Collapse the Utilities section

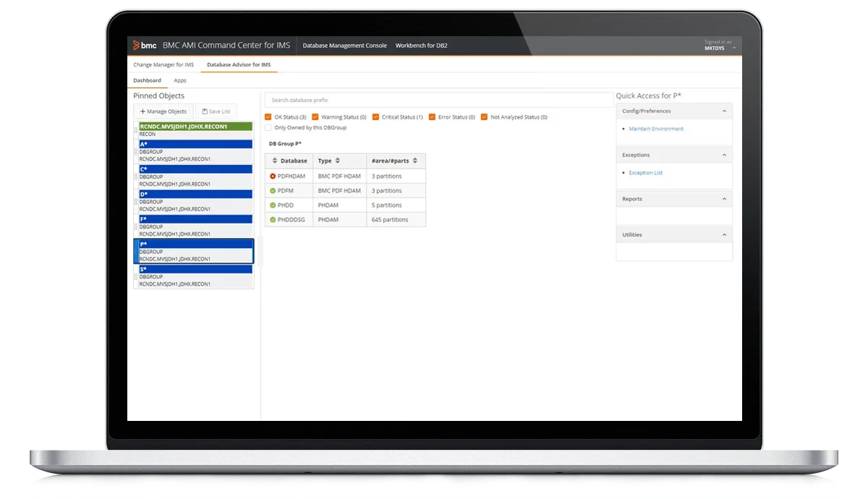pyautogui.click(x=724, y=234)
